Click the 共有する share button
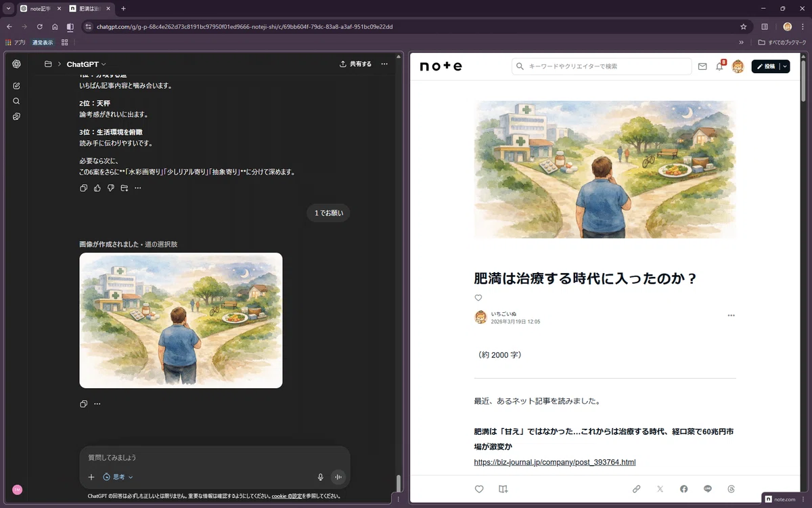The image size is (812, 508). click(355, 64)
